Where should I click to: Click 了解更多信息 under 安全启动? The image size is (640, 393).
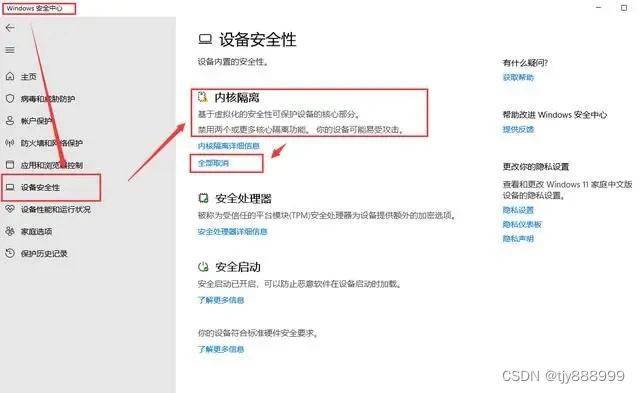click(221, 300)
